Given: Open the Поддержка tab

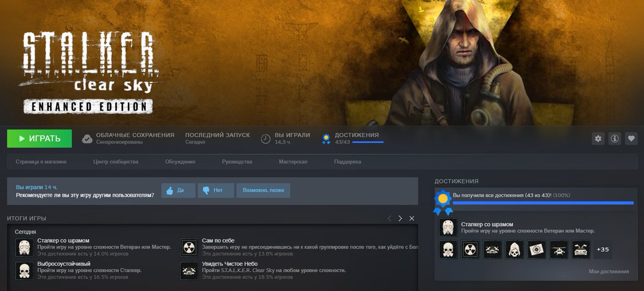Looking at the screenshot, I should [347, 162].
